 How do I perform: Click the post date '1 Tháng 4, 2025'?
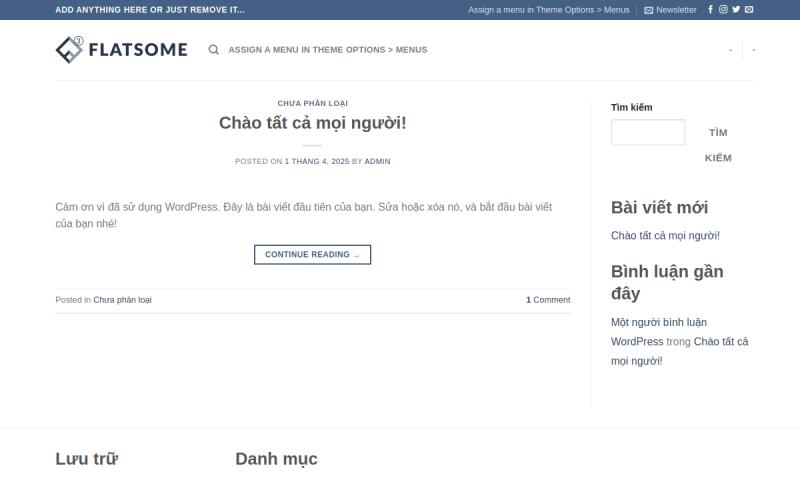coord(317,161)
